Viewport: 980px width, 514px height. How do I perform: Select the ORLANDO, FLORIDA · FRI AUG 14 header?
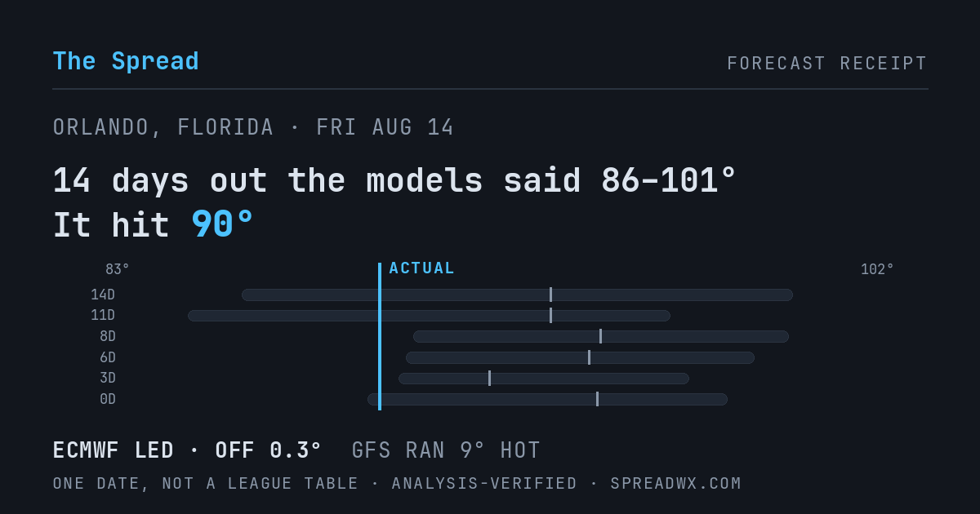(253, 127)
